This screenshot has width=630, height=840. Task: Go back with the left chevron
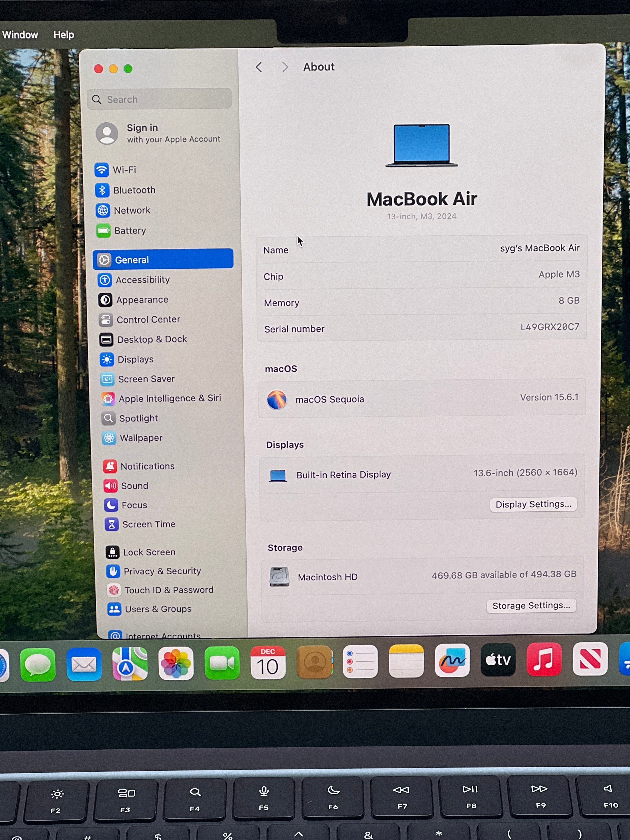(259, 67)
